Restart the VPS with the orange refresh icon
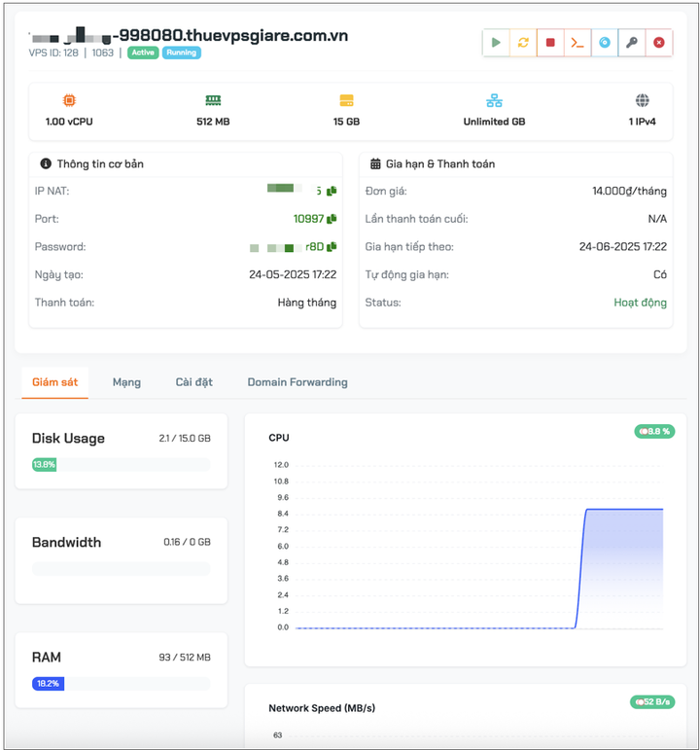This screenshot has height=750, width=700. pos(523,43)
